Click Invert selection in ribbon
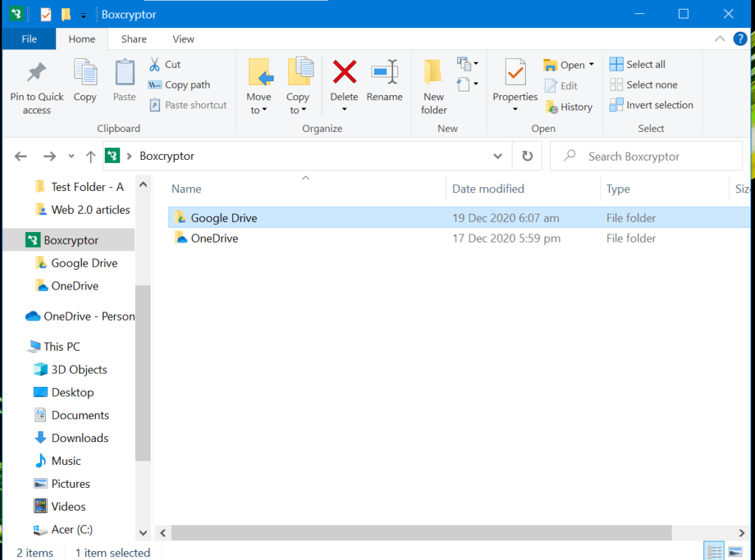The width and height of the screenshot is (755, 560). [652, 105]
